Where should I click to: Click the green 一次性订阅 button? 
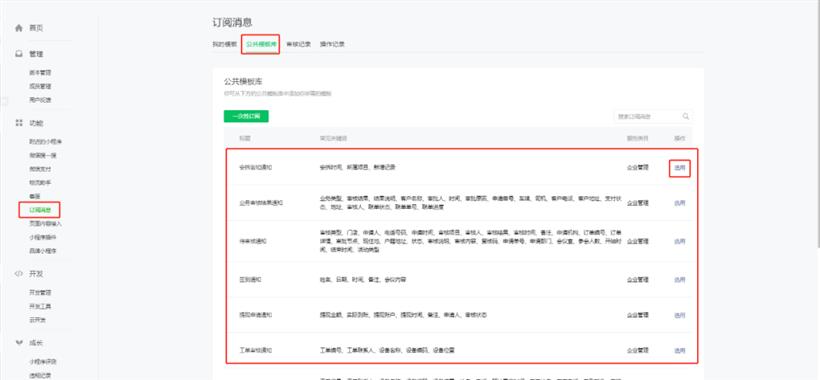click(246, 116)
